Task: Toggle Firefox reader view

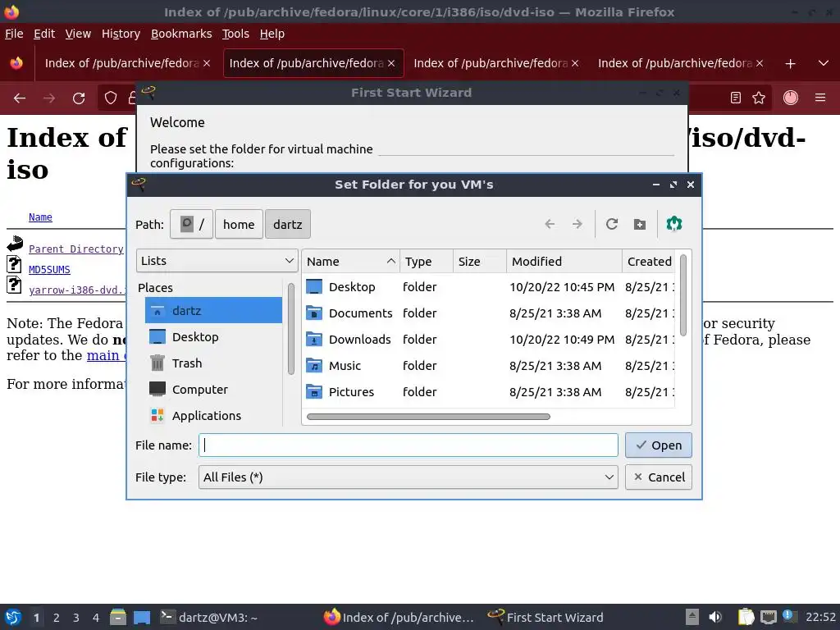Action: pyautogui.click(x=736, y=98)
